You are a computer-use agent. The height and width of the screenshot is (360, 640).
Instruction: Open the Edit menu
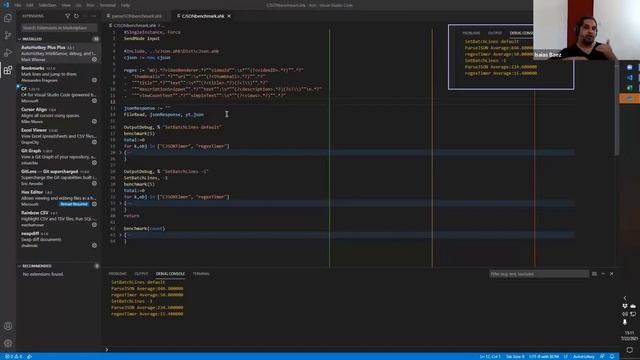point(30,5)
